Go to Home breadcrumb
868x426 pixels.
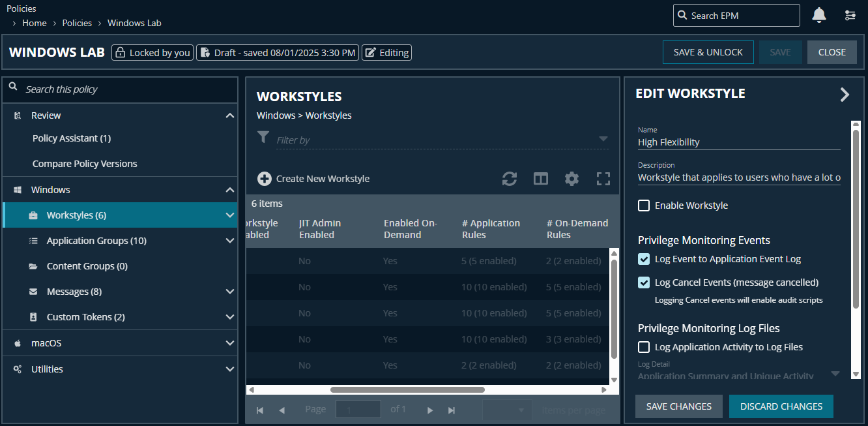35,23
